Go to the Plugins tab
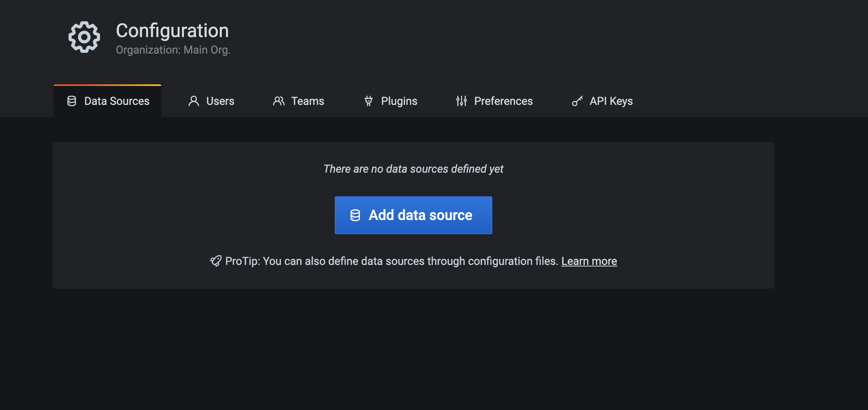868x410 pixels. [399, 101]
